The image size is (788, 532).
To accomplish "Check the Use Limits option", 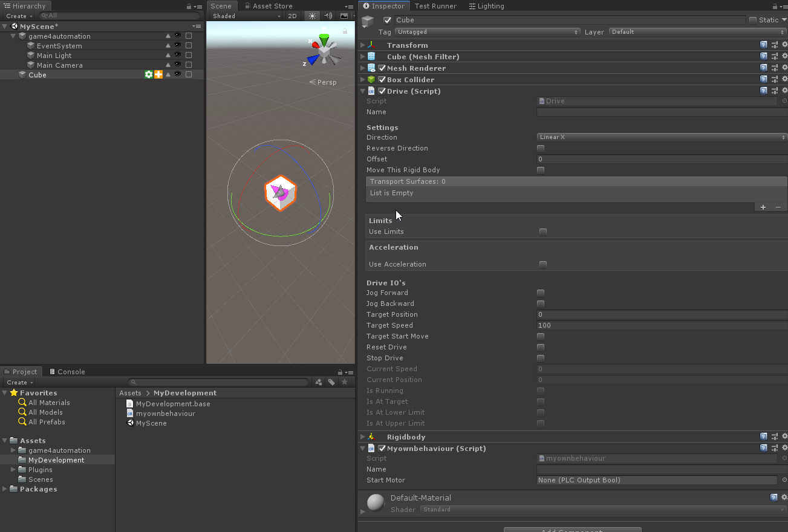I will (543, 232).
